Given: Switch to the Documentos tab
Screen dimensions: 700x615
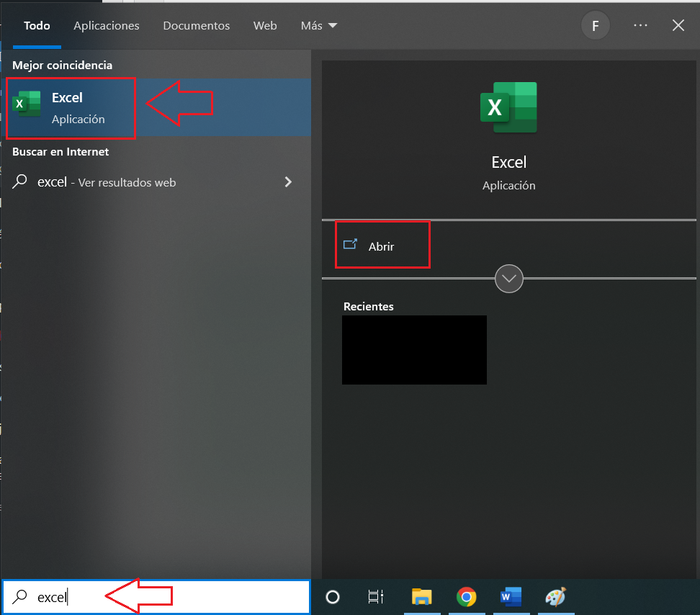Looking at the screenshot, I should (196, 25).
